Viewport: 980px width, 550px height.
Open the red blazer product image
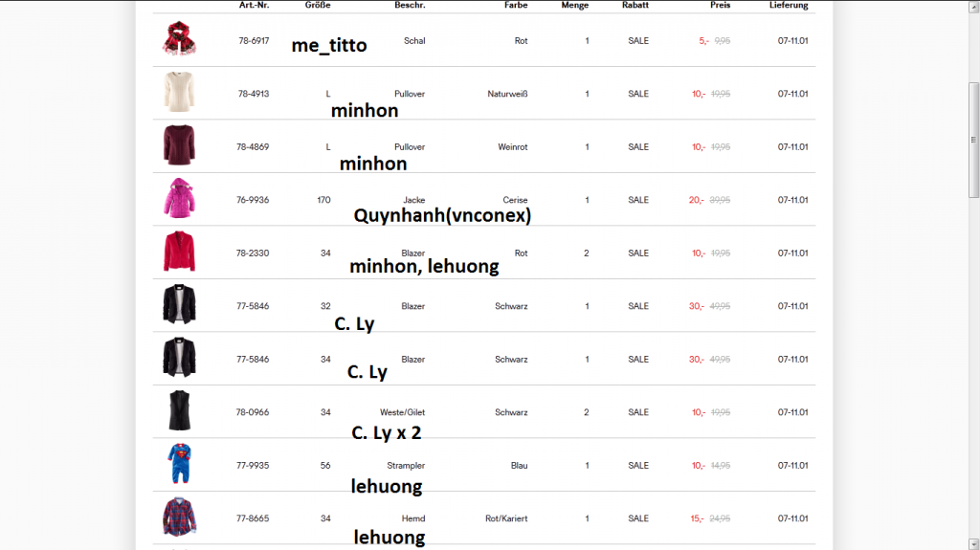tap(179, 252)
